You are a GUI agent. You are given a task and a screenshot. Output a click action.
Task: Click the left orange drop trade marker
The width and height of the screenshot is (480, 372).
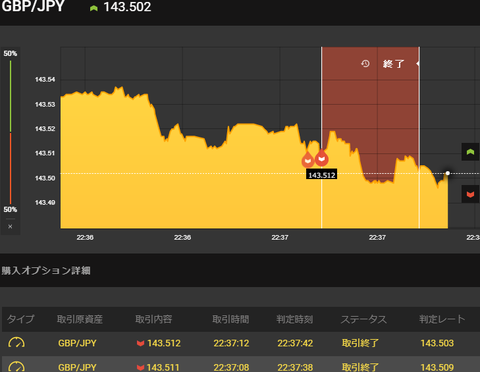point(308,160)
